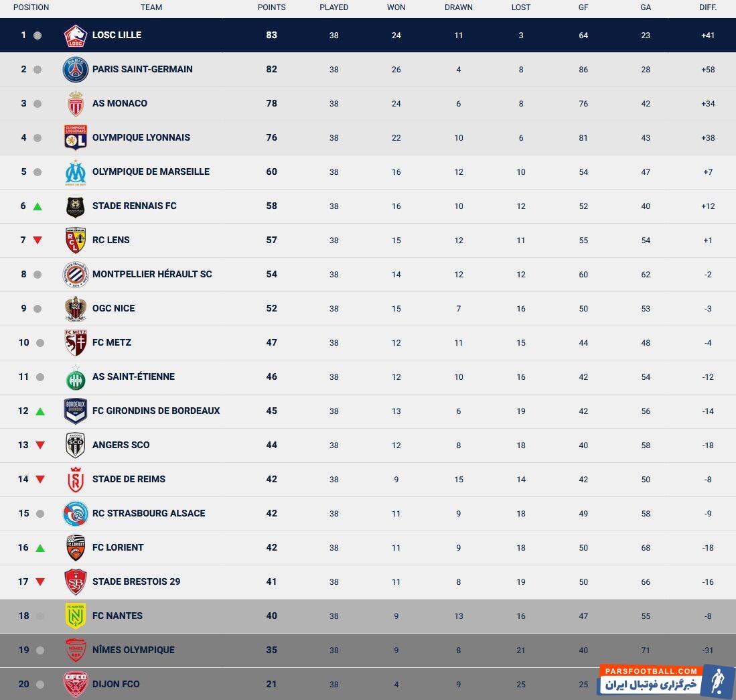The height and width of the screenshot is (700, 736).
Task: Click the Stade de Reims points value
Action: point(271,479)
